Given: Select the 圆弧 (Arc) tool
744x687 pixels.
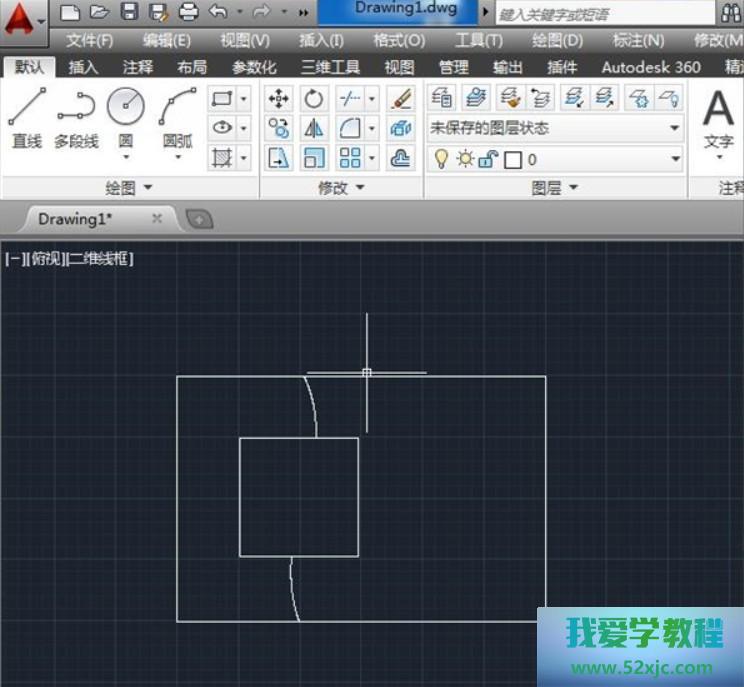Looking at the screenshot, I should pos(177,118).
